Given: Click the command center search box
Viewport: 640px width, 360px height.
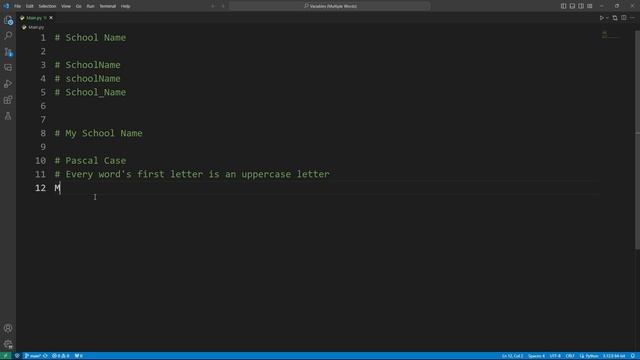Looking at the screenshot, I should pos(330,6).
